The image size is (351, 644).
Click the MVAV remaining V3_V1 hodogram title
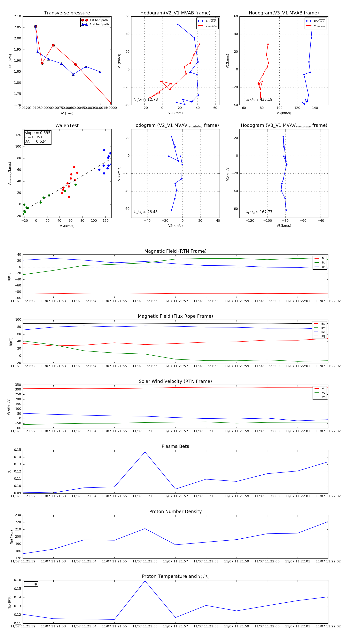pyautogui.click(x=284, y=125)
